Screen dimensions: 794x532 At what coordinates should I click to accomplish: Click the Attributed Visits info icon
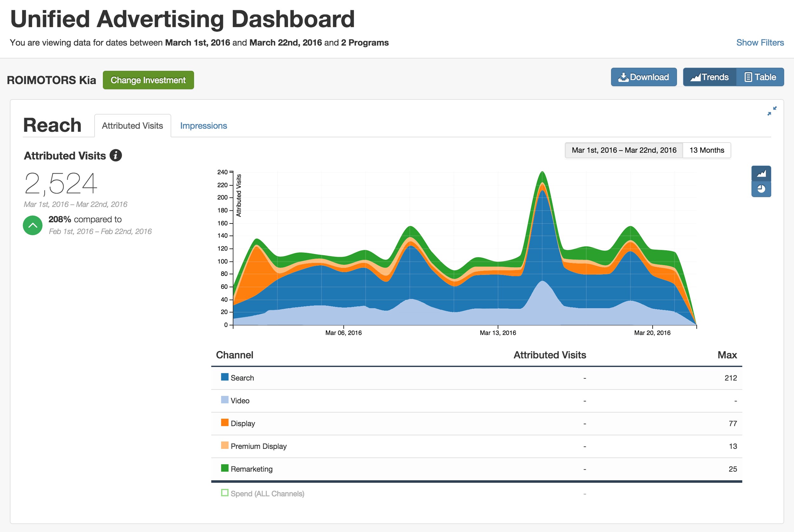[x=115, y=156]
